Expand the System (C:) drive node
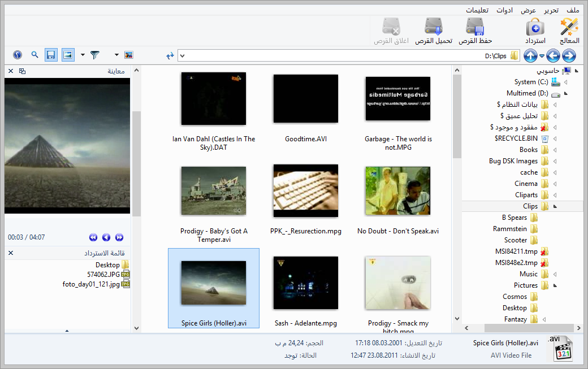Viewport: 588px width, 369px height. click(565, 82)
